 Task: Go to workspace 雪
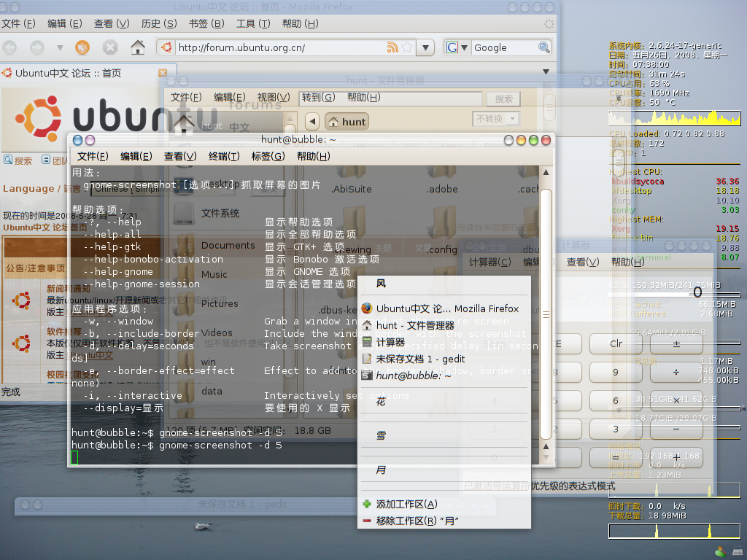click(x=444, y=435)
